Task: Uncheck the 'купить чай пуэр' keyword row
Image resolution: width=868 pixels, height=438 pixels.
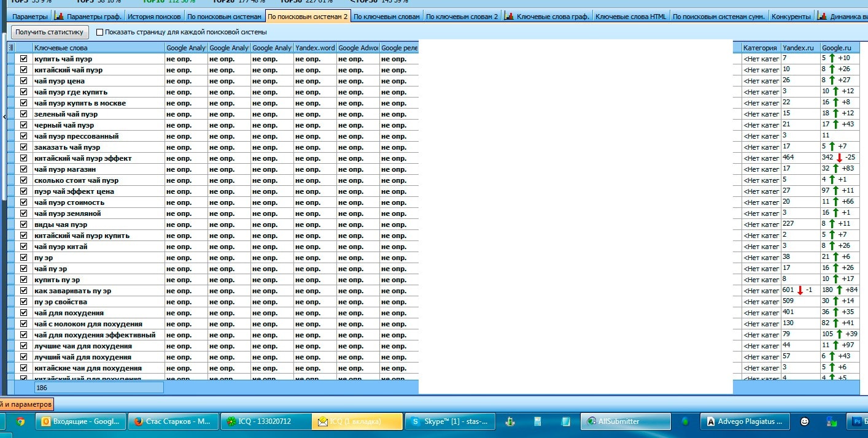Action: pos(24,59)
